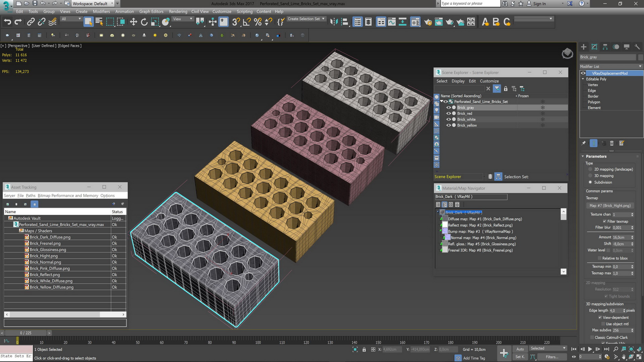644x362 pixels.
Task: Open the Modifier List dropdown
Action: tap(611, 66)
